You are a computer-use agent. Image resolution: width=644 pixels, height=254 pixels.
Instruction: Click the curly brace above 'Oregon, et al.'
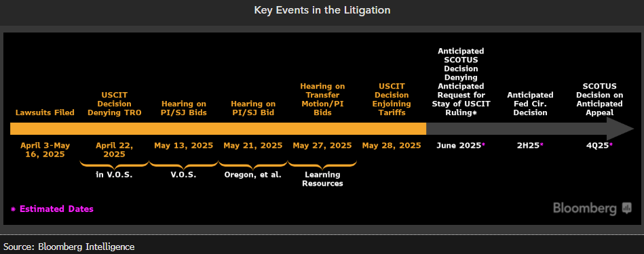253,165
